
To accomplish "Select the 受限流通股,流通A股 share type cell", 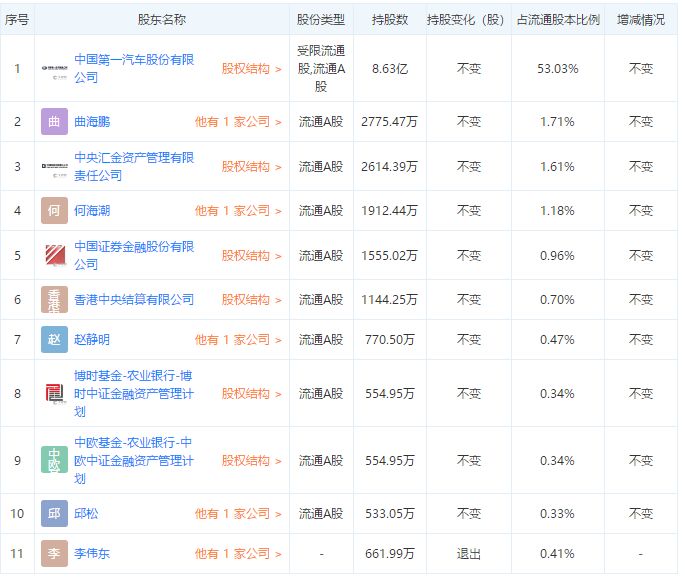I will pos(321,69).
